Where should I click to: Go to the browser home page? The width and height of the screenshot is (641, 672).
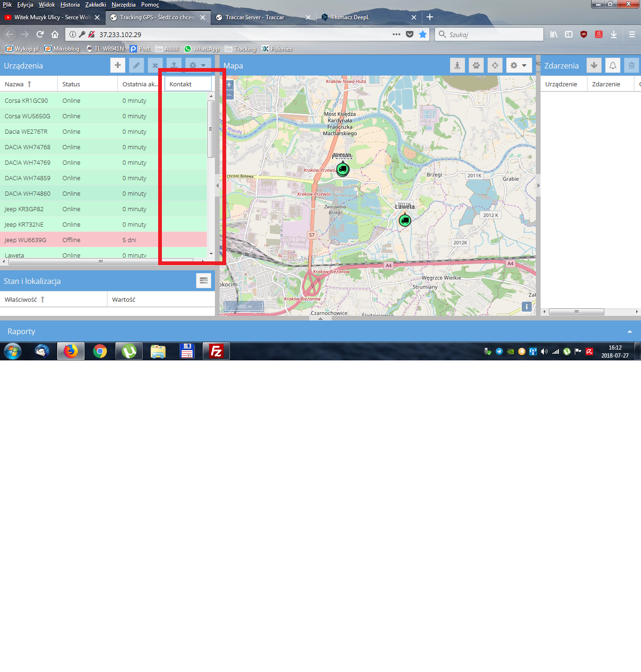point(55,34)
